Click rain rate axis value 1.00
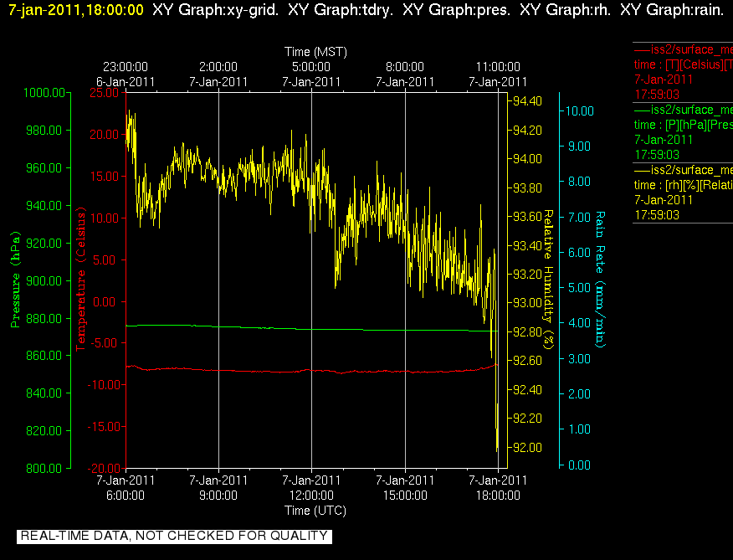Image resolution: width=733 pixels, height=560 pixels. 580,429
